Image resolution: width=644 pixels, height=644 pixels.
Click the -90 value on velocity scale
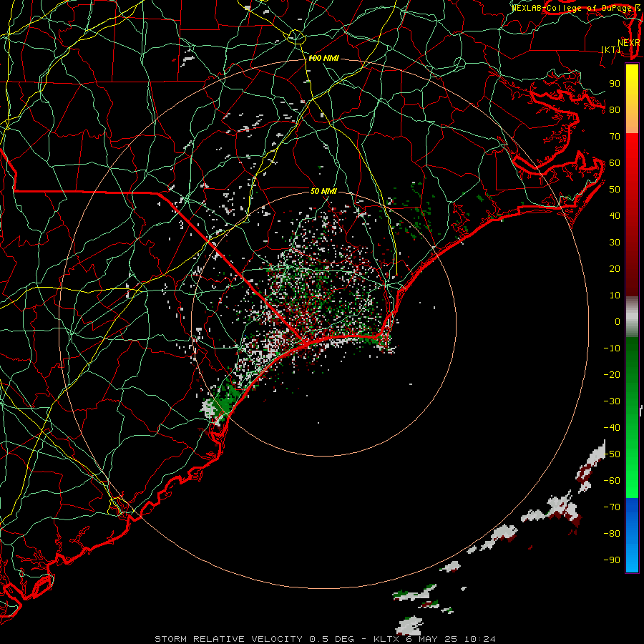[612, 560]
